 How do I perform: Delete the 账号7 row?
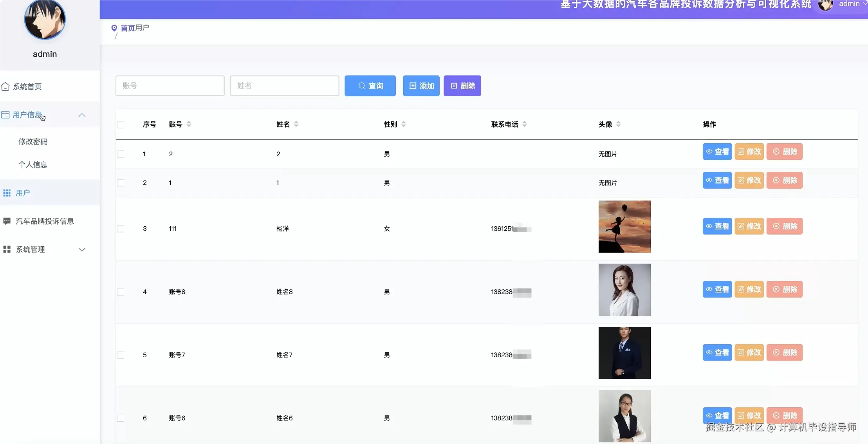[785, 352]
